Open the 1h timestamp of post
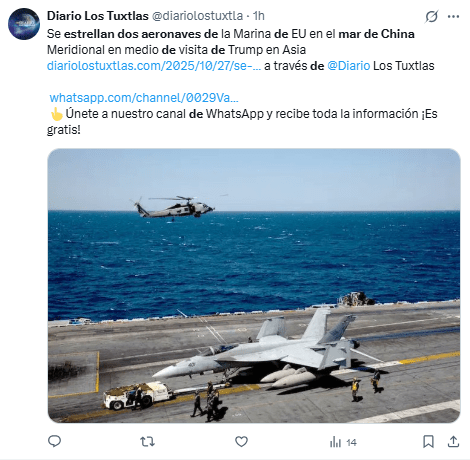The width and height of the screenshot is (470, 460). click(x=259, y=16)
